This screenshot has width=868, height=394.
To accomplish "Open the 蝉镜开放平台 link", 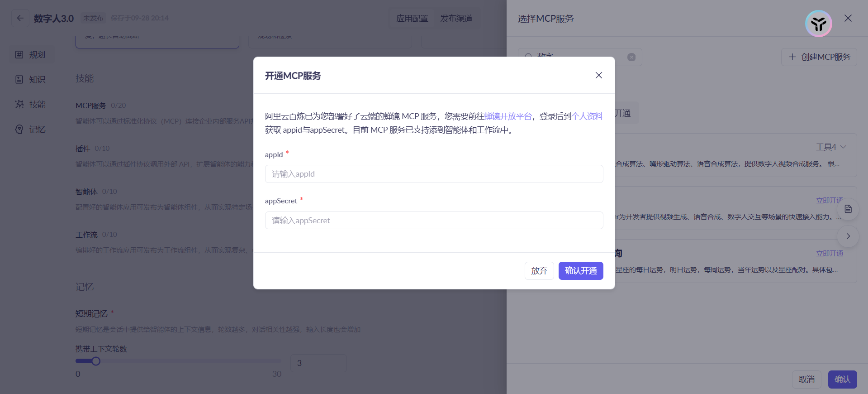I will [508, 116].
